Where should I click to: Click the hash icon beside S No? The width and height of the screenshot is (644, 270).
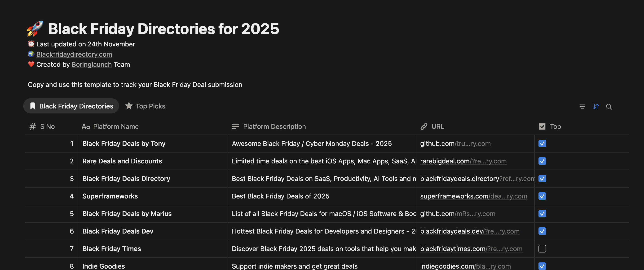(32, 127)
